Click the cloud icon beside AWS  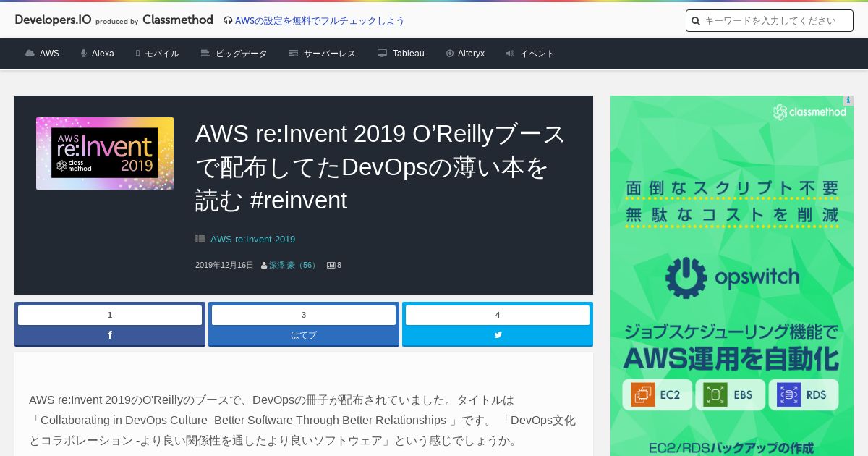[30, 54]
